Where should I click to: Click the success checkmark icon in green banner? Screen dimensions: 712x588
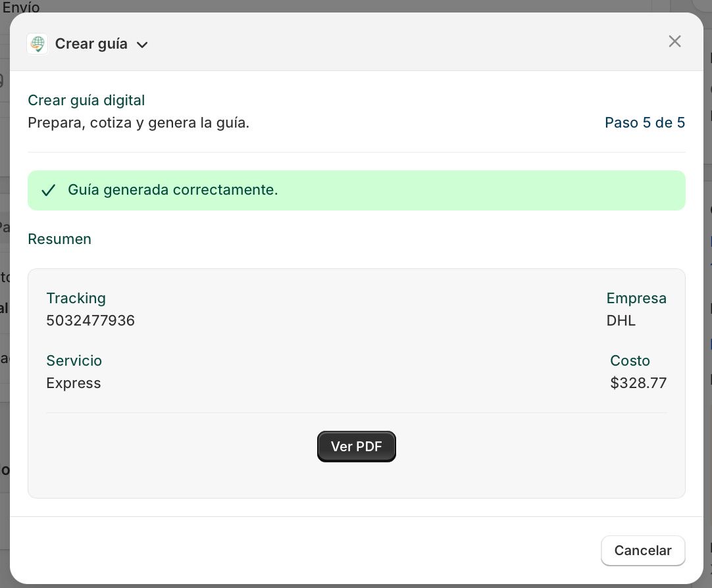click(49, 190)
